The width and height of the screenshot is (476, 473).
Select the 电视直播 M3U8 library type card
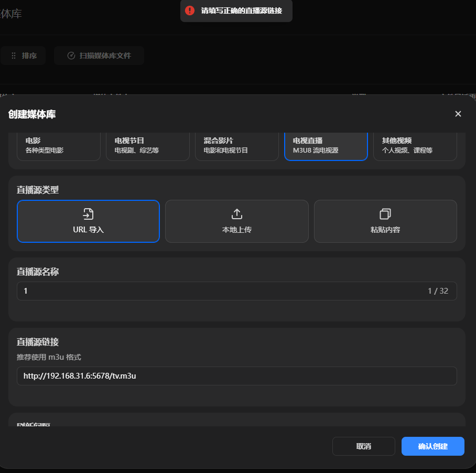(326, 146)
